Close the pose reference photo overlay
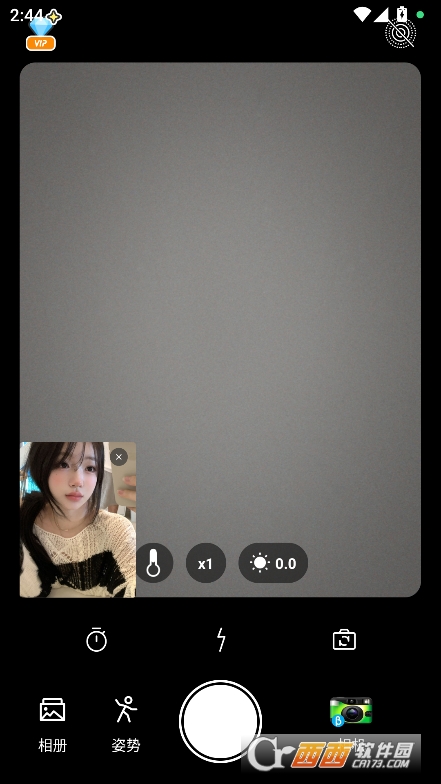This screenshot has width=441, height=784. pos(118,457)
